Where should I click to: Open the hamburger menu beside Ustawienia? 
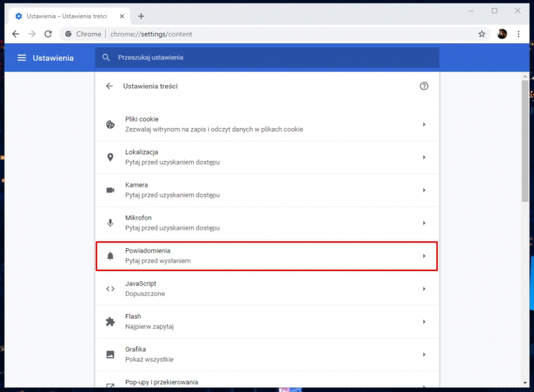point(22,57)
